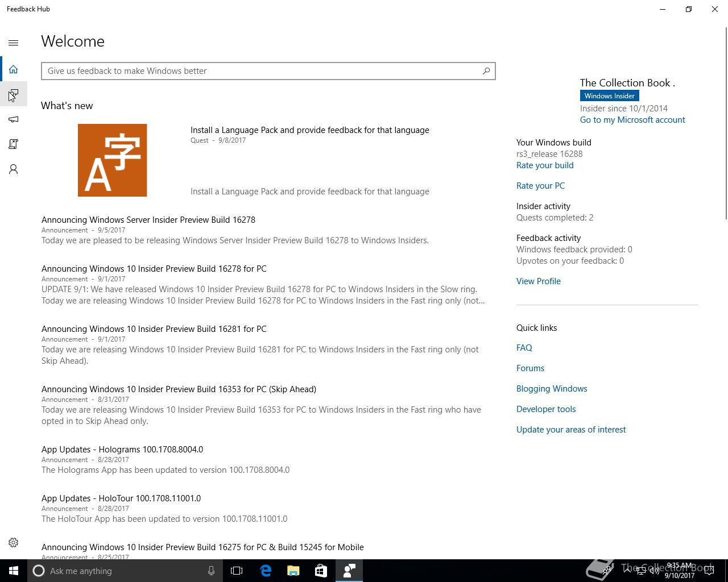Image resolution: width=728 pixels, height=582 pixels.
Task: Open Quests icon in sidebar
Action: 14,144
